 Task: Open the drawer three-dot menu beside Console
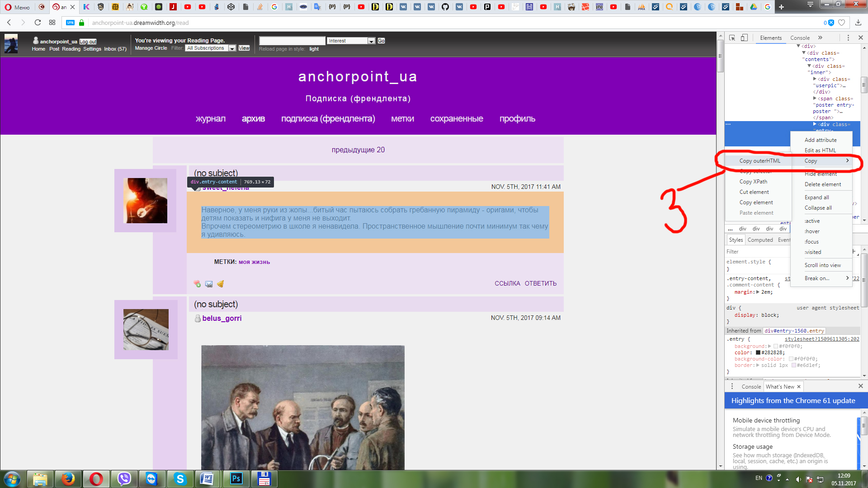pos(732,386)
